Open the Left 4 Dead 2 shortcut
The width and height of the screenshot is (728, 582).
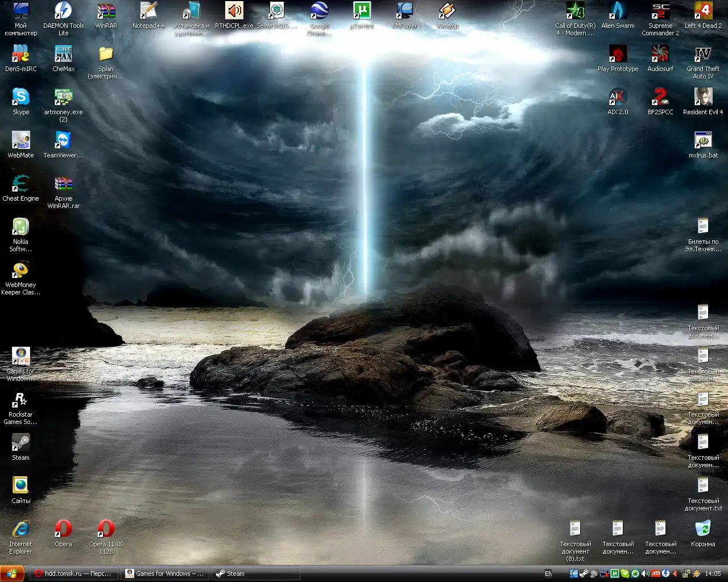point(703,11)
